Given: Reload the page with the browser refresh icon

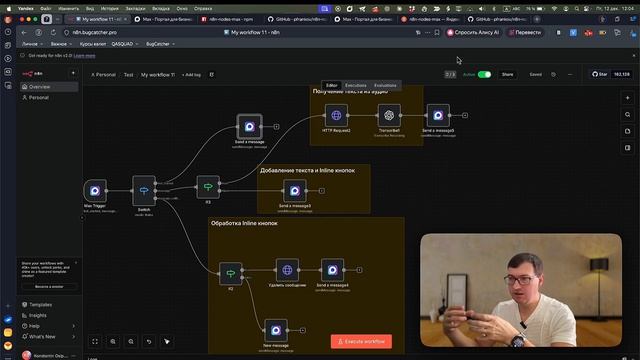Looking at the screenshot, I should tap(53, 32).
